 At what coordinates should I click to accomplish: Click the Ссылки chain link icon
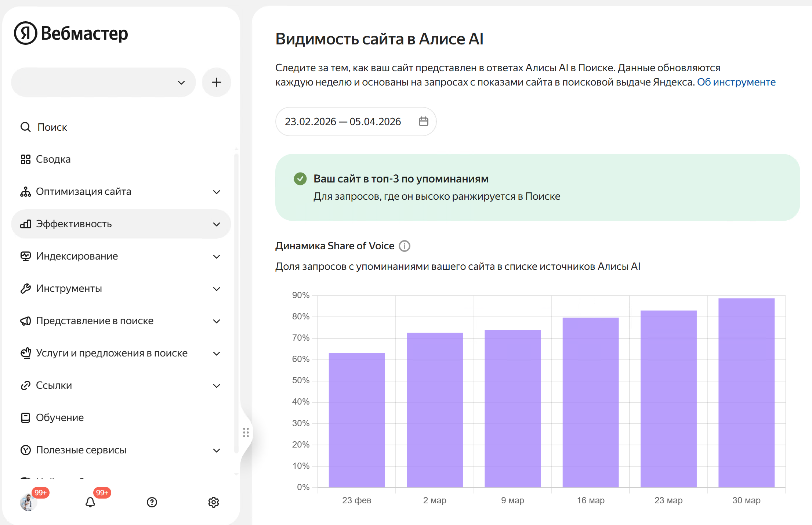[25, 385]
